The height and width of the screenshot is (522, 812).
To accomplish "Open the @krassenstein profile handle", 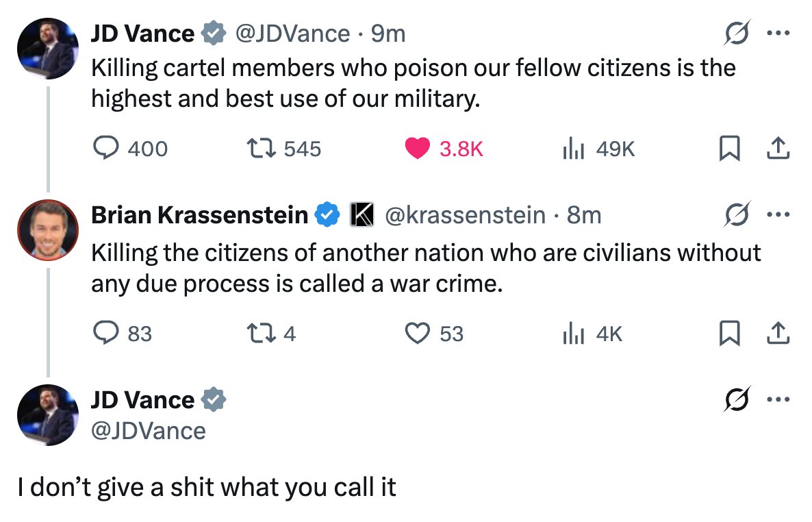I will [466, 215].
